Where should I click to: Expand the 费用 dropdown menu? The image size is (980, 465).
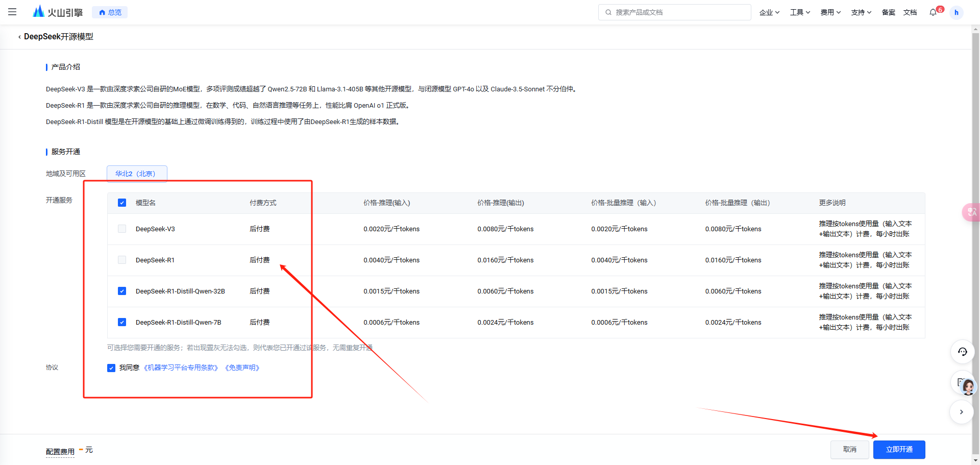click(830, 12)
